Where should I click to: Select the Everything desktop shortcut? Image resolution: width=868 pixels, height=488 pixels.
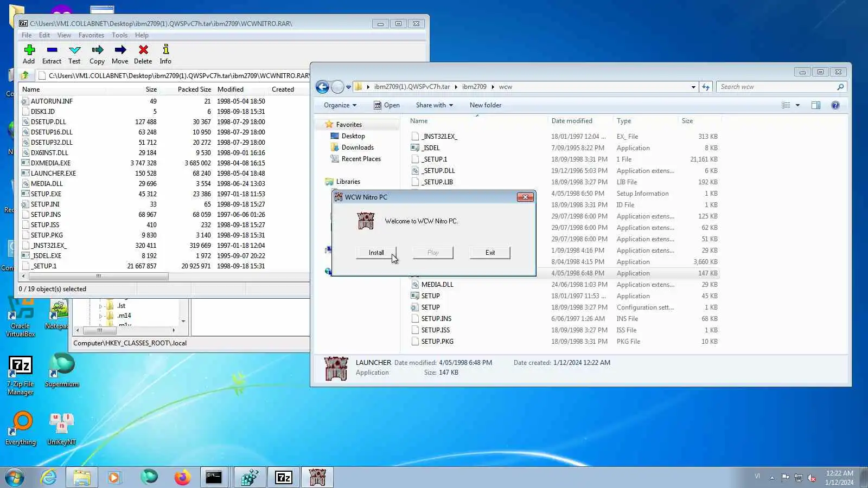tap(21, 428)
